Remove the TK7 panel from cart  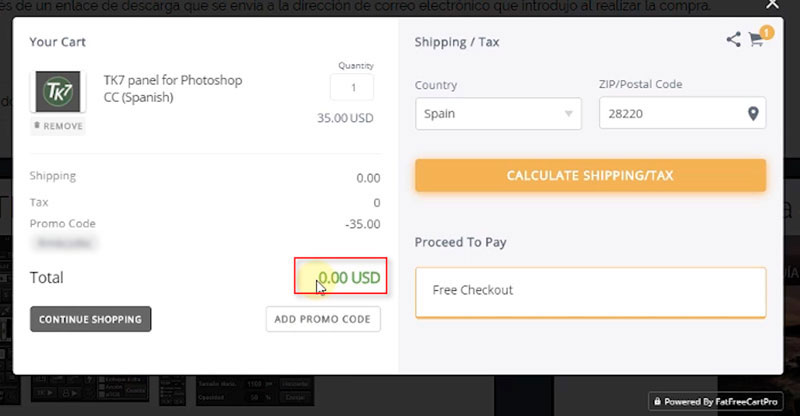[58, 126]
